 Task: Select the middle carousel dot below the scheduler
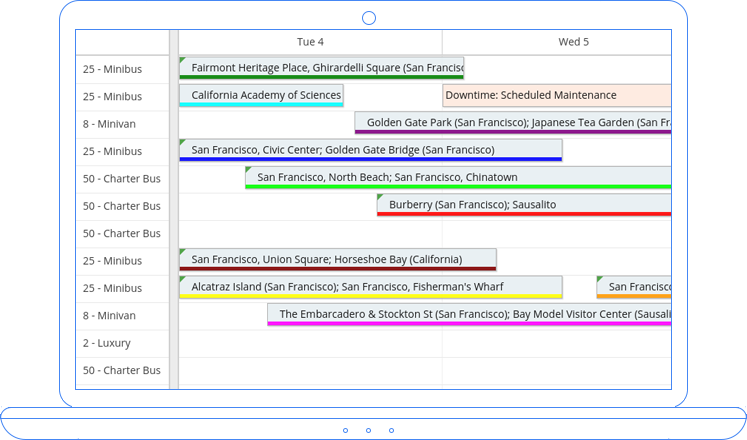coord(368,430)
